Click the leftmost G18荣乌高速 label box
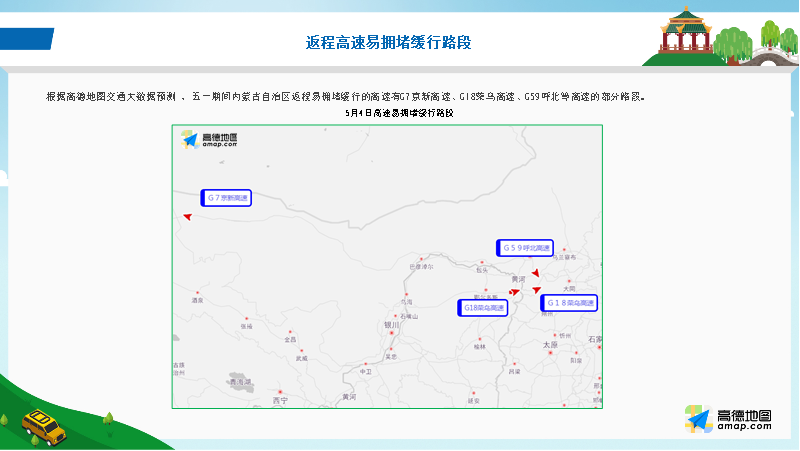 click(x=483, y=308)
